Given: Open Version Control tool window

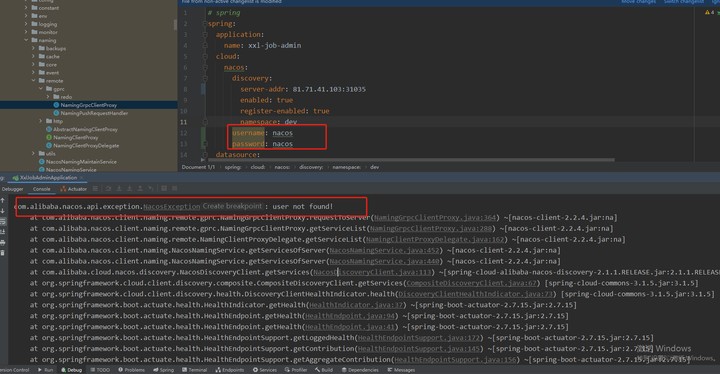Looking at the screenshot, I should point(14,370).
